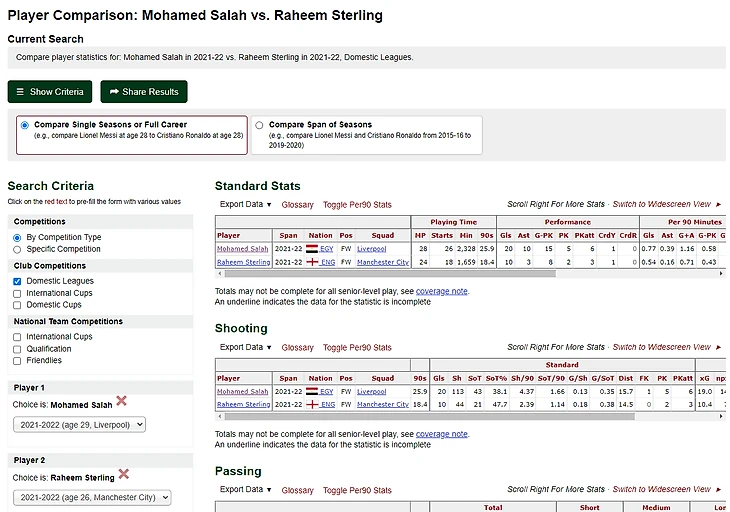Sort Standard Stats by Gls column header

click(506, 236)
